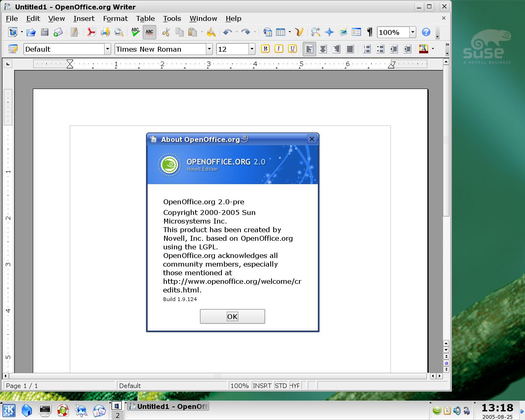Toggle Italic formatting
This screenshot has width=525, height=420.
(279, 49)
